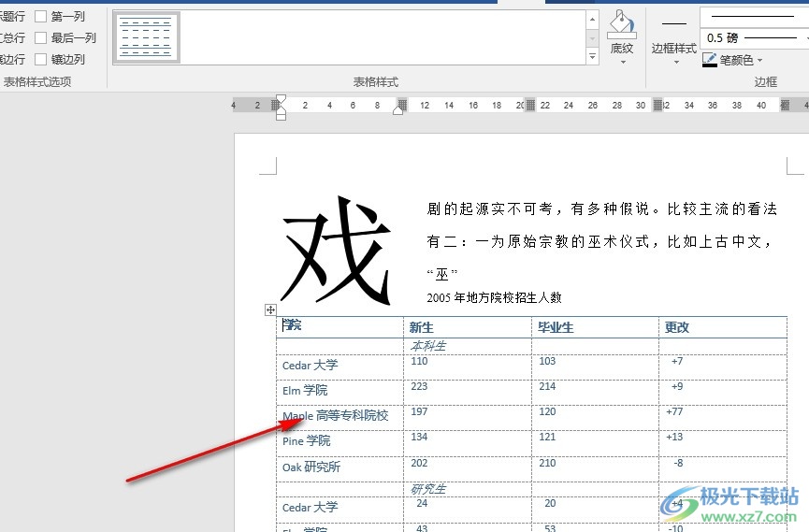The width and height of the screenshot is (809, 532).
Task: Open the line style dropdown box
Action: (755, 17)
